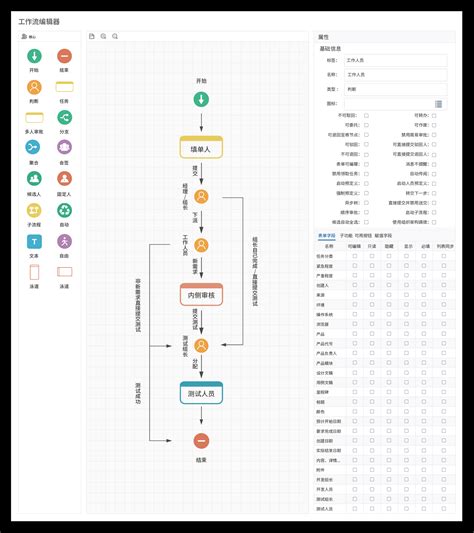Pick the 分支 branch node icon

click(x=64, y=118)
